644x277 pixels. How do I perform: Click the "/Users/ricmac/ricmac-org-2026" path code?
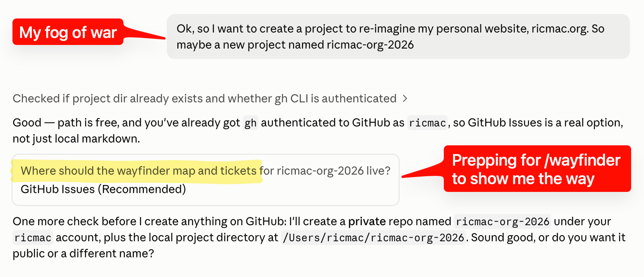tap(373, 238)
